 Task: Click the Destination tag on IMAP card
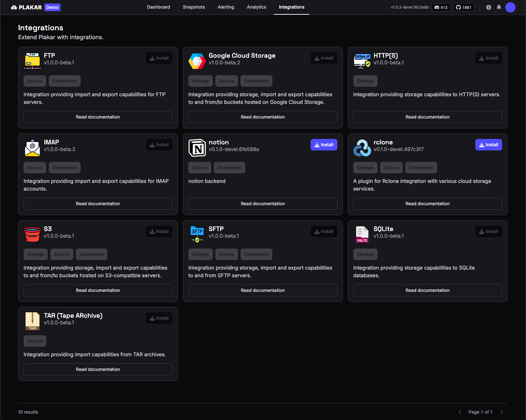[x=65, y=168]
